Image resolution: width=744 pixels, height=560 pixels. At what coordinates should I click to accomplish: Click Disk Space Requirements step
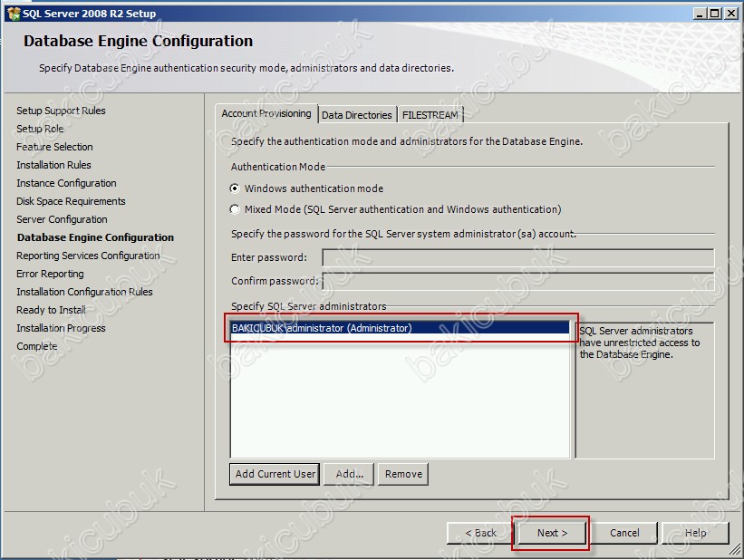71,201
